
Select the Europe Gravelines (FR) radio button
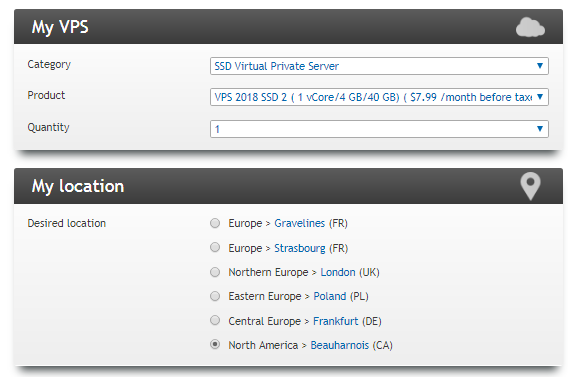point(215,223)
